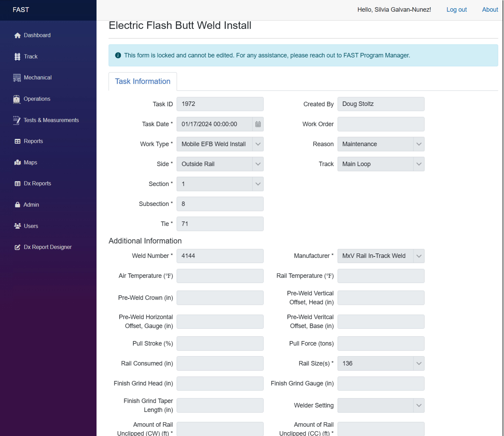Click the Pre-Weld Crown field
Viewport: 504px width, 436px height.
pos(220,298)
